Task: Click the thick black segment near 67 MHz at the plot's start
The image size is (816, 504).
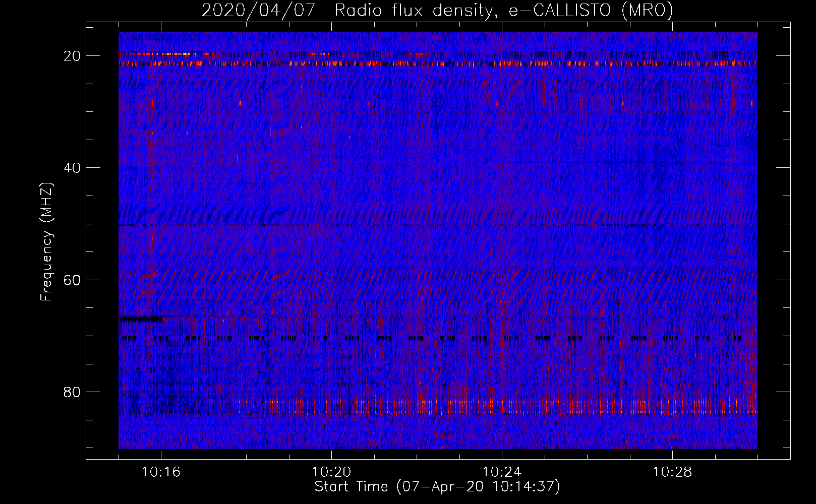Action: click(x=141, y=319)
